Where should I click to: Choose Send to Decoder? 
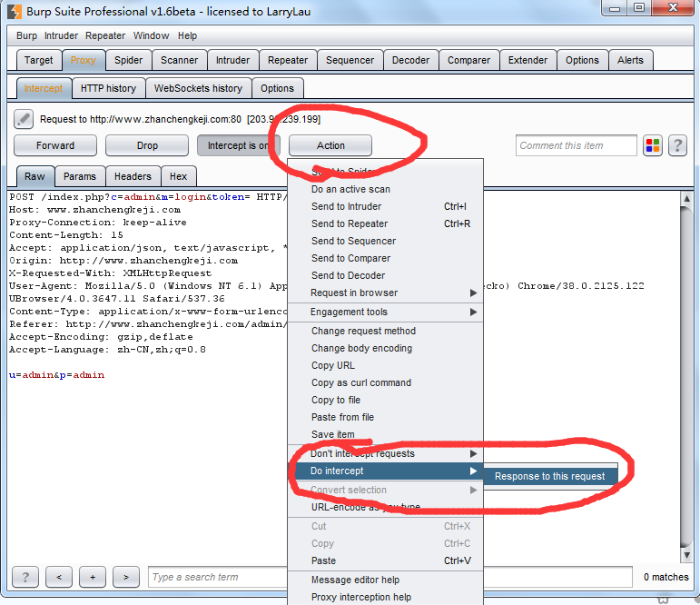[386, 275]
